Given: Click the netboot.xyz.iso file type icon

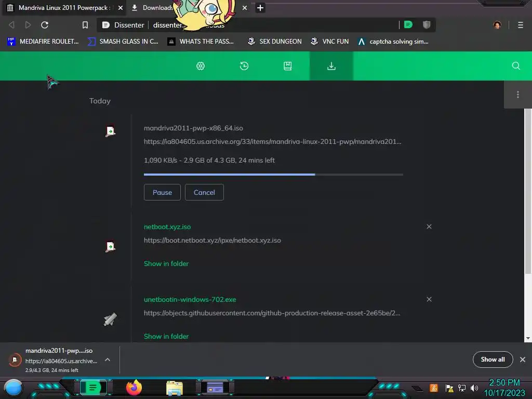Looking at the screenshot, I should [110, 246].
